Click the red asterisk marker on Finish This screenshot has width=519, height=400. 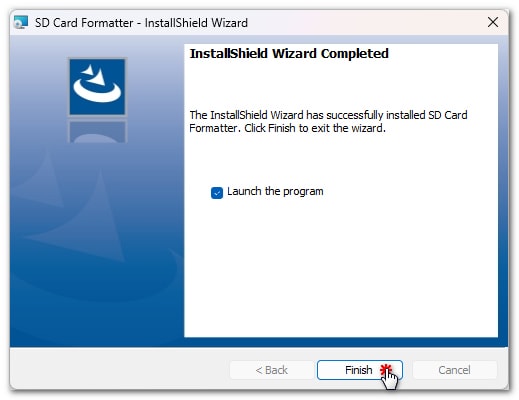pos(386,369)
